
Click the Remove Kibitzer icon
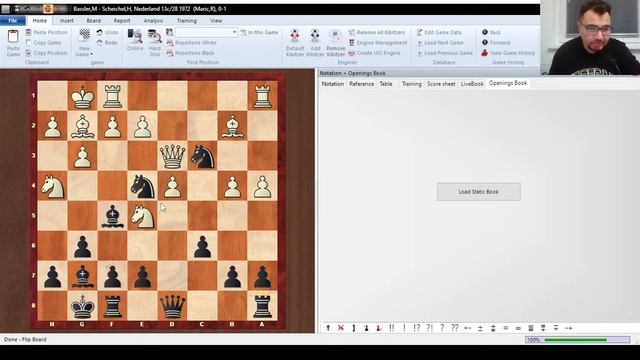tap(336, 36)
